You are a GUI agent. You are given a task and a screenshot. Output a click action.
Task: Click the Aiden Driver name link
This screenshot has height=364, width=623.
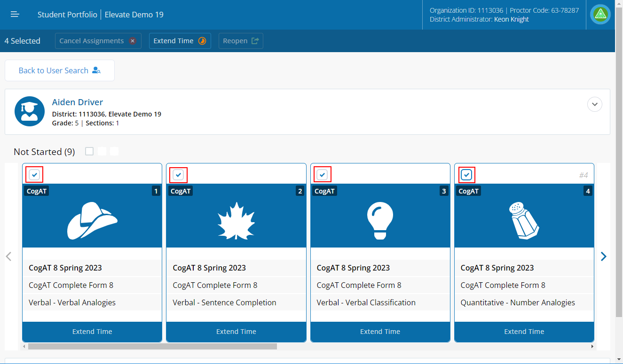coord(78,102)
